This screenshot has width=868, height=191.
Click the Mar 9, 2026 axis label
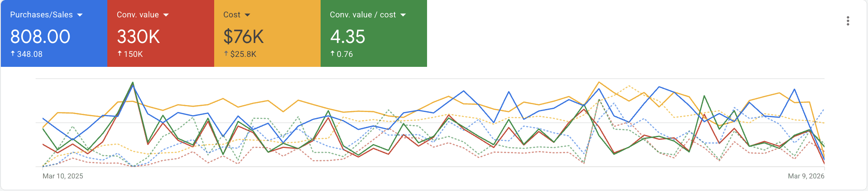click(x=806, y=176)
